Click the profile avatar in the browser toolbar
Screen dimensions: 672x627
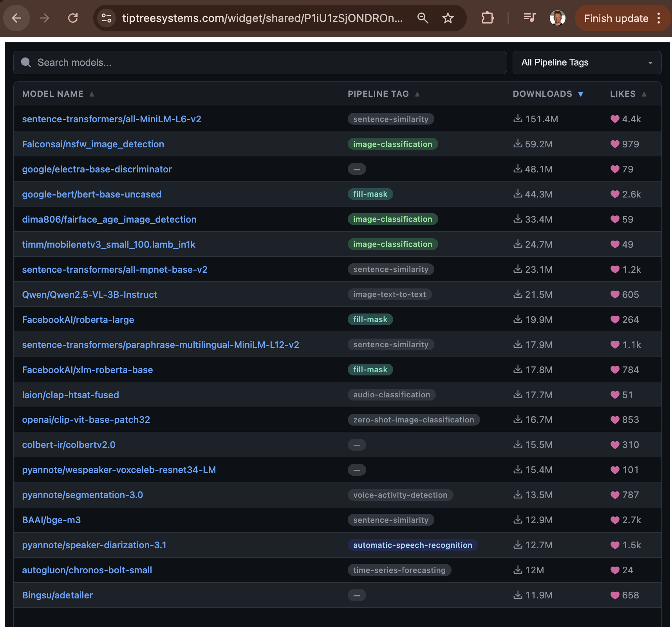tap(558, 18)
